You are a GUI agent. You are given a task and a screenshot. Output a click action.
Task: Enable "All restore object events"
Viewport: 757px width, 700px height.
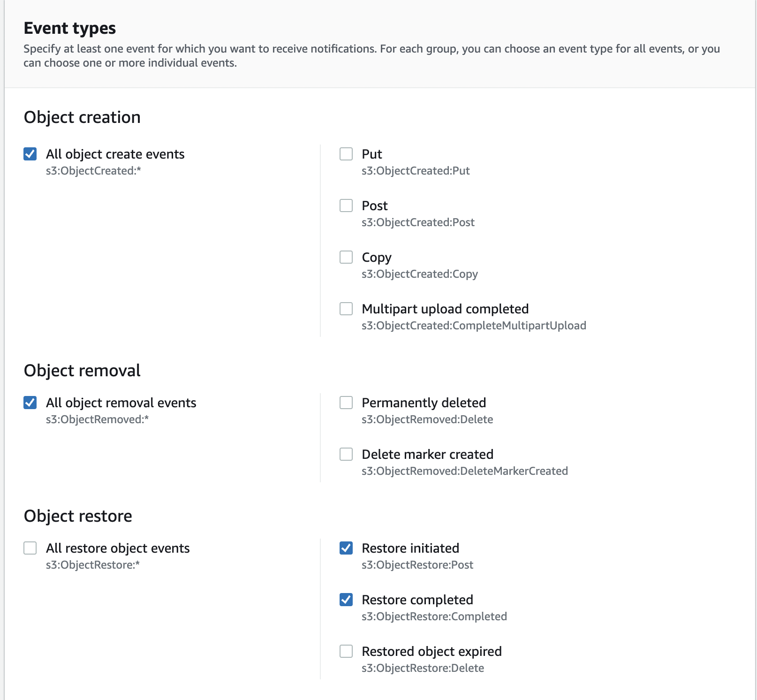click(x=30, y=548)
